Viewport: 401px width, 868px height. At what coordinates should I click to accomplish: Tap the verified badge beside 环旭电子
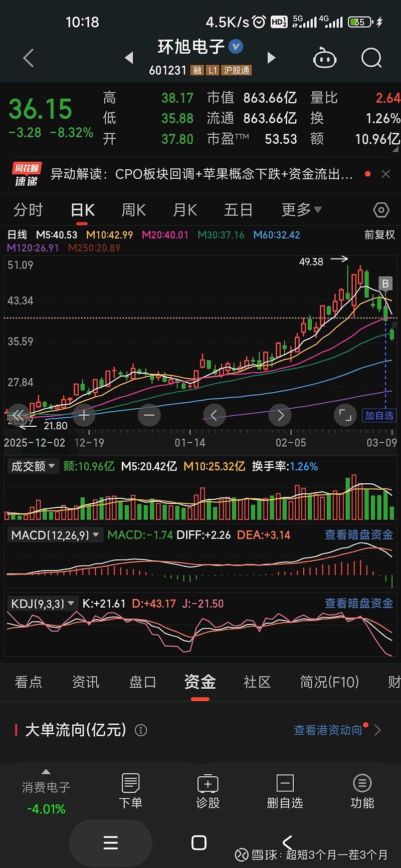(236, 47)
